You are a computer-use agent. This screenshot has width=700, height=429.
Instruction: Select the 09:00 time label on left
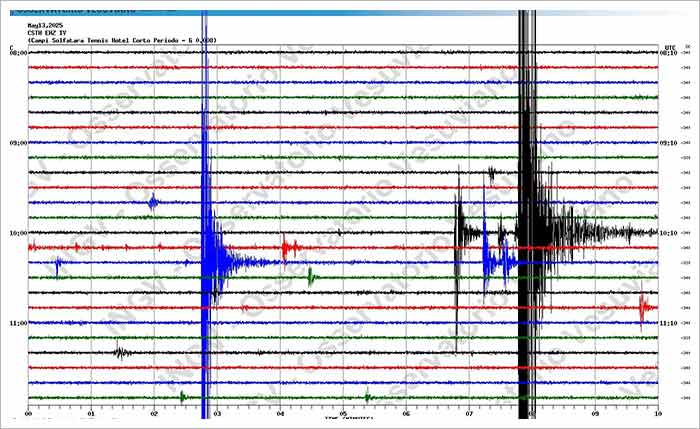tap(18, 143)
